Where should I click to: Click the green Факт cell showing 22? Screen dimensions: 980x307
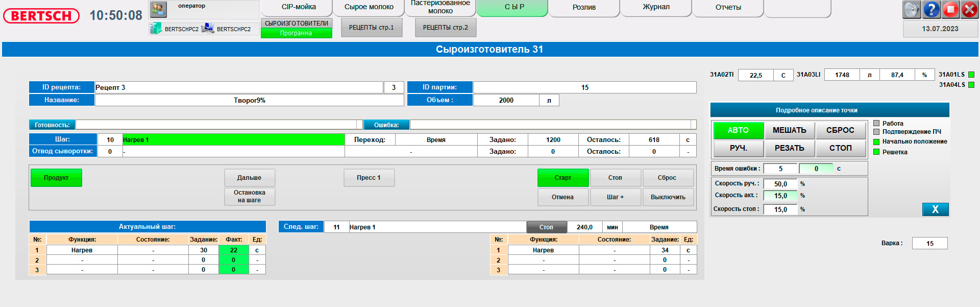pos(234,250)
